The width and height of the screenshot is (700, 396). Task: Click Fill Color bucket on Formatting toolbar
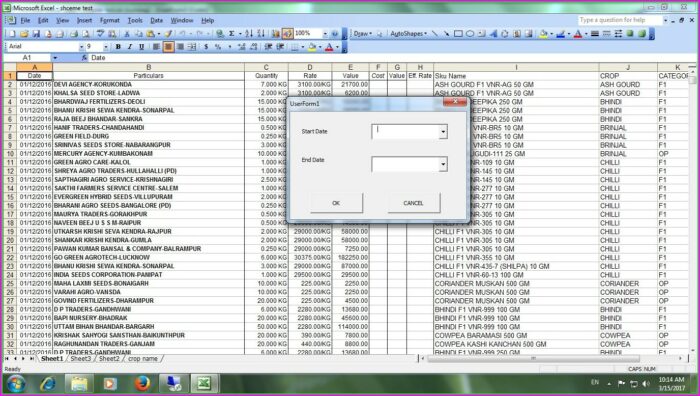[312, 46]
